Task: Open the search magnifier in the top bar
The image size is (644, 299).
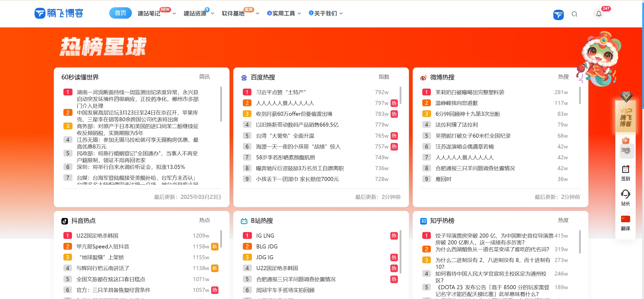Action: [575, 14]
